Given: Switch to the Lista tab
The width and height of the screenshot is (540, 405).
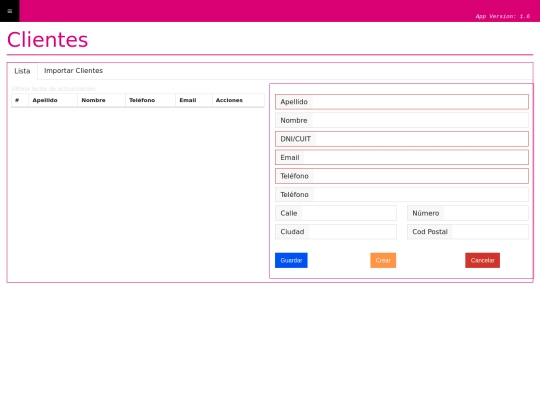Looking at the screenshot, I should [x=22, y=71].
